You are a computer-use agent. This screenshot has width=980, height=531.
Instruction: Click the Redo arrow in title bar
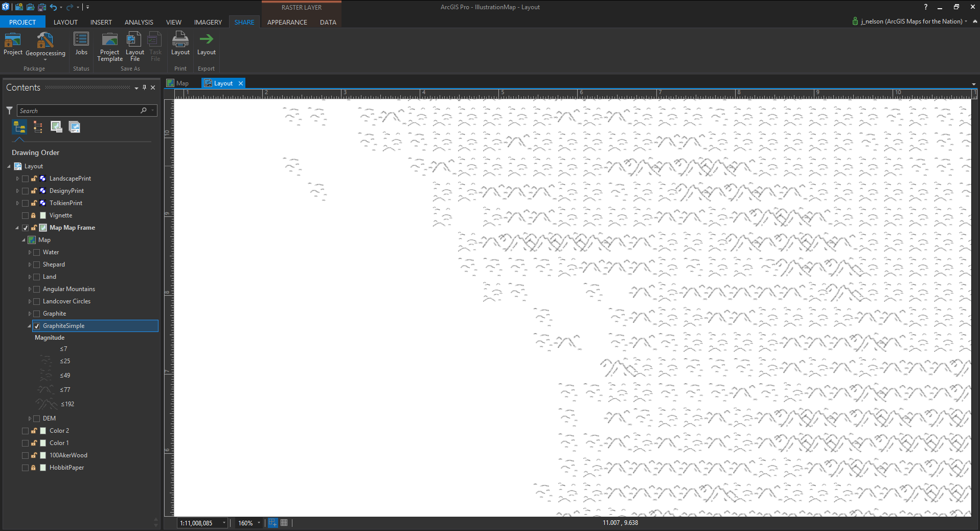[x=70, y=7]
